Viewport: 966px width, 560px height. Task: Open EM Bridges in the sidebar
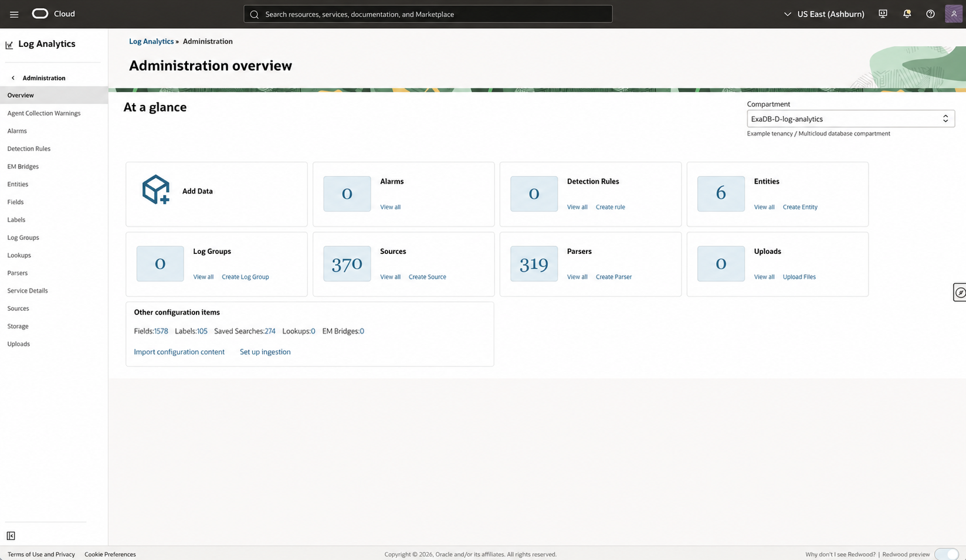[x=23, y=167]
